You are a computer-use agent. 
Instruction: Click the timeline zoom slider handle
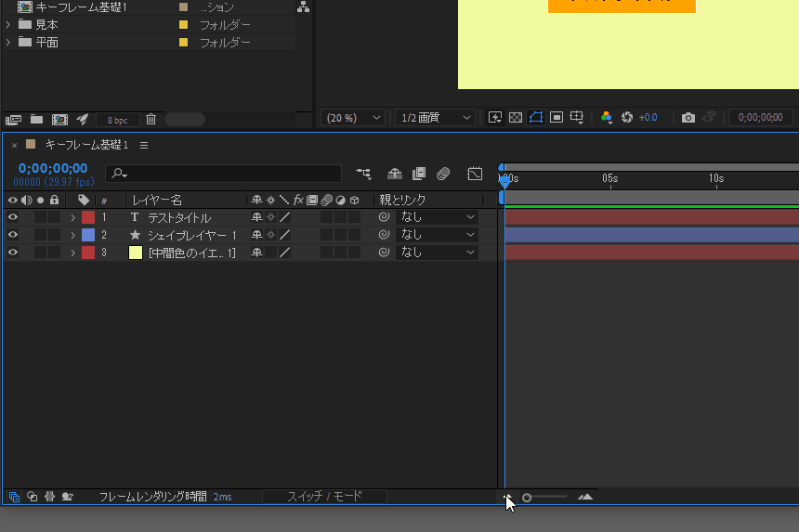[527, 498]
